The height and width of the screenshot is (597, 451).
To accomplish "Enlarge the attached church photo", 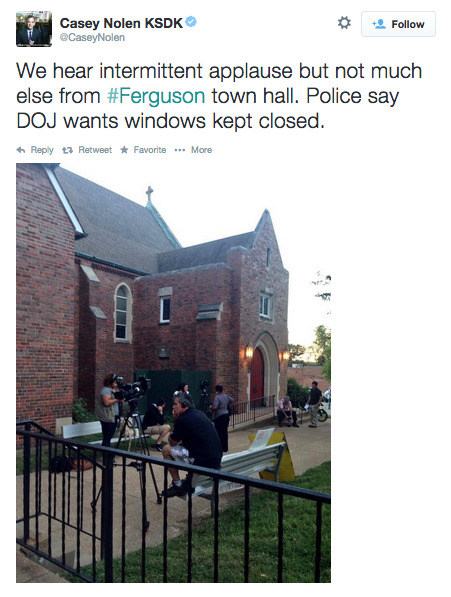I will tap(173, 373).
